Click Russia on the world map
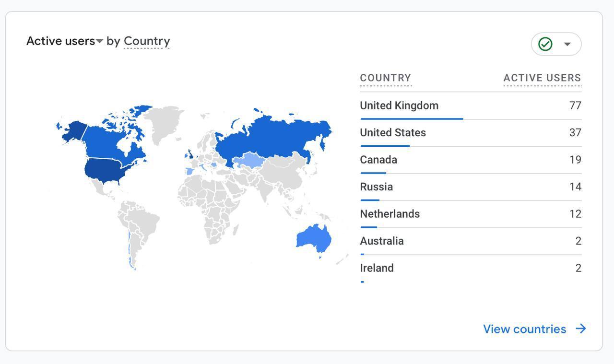Image resolution: width=614 pixels, height=364 pixels. click(273, 134)
